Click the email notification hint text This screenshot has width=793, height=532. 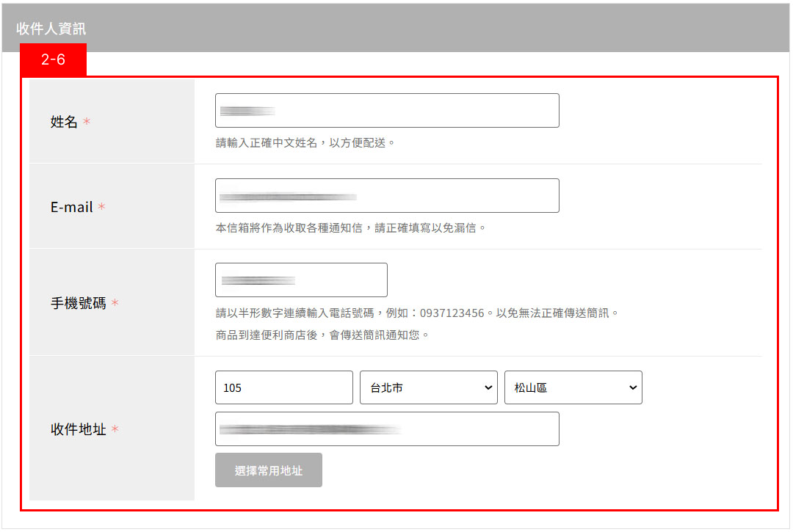(x=351, y=228)
